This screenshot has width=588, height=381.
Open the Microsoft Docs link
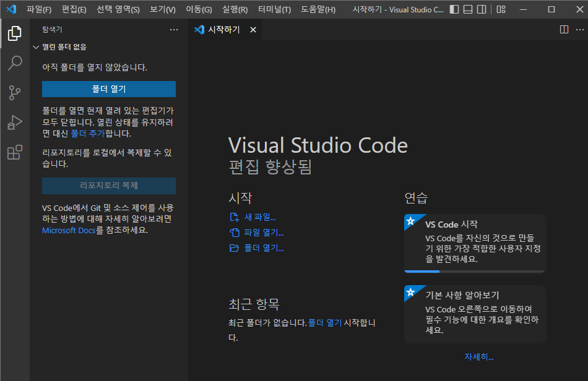[x=69, y=231]
